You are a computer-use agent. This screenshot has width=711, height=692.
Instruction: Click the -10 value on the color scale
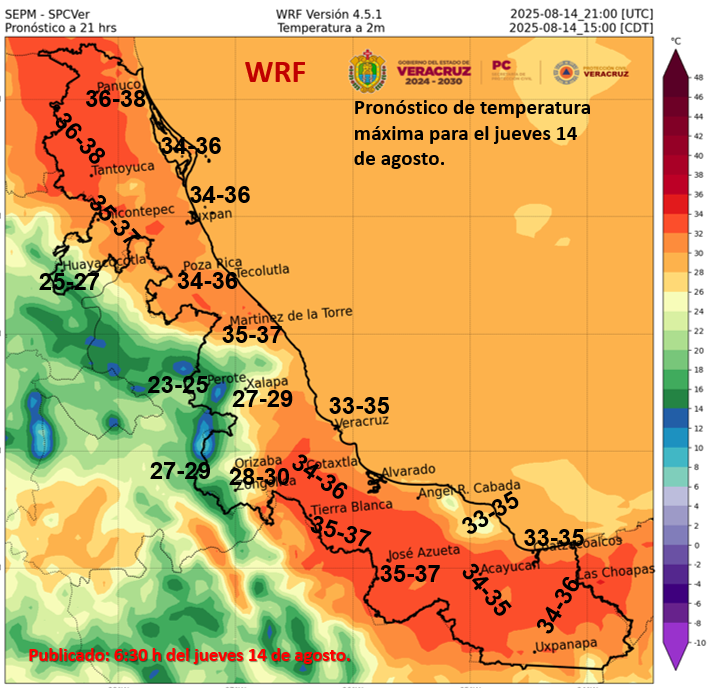point(699,643)
